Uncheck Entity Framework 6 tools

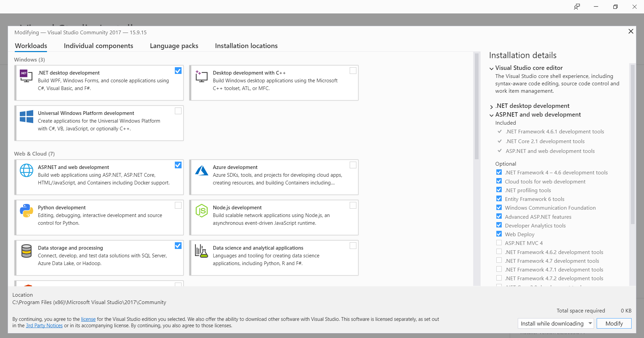click(499, 199)
